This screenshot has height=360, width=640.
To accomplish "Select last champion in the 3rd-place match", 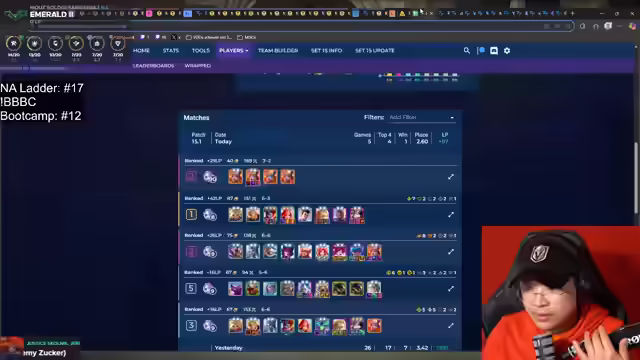I will click(374, 326).
